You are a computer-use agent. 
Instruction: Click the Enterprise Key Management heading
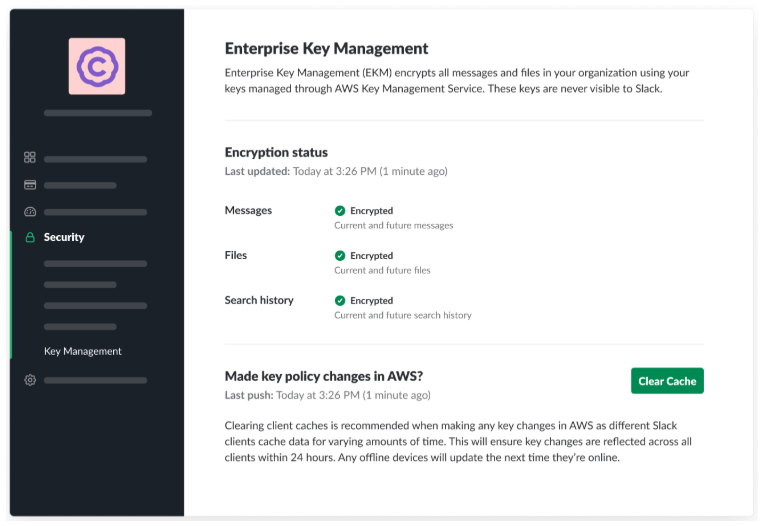click(326, 48)
